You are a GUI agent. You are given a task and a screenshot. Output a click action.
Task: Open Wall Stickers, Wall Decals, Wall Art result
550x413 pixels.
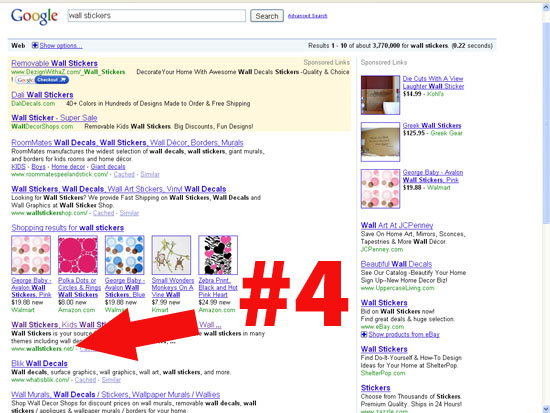119,189
